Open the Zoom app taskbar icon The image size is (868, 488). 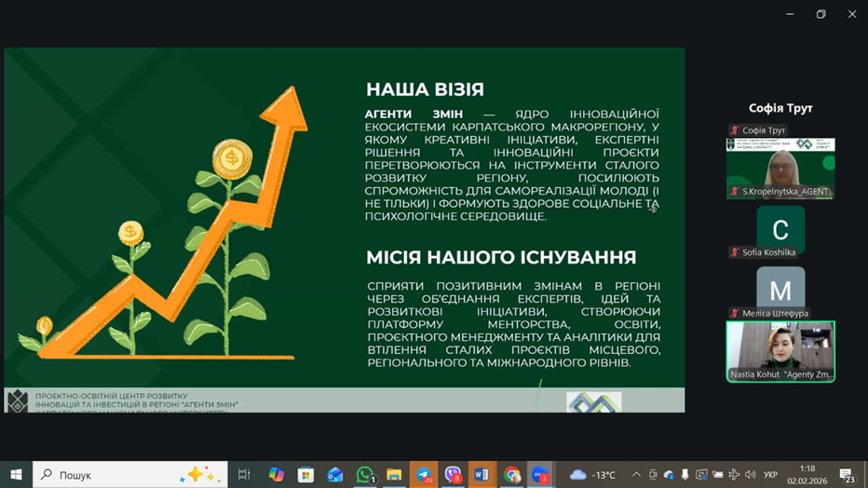(540, 475)
